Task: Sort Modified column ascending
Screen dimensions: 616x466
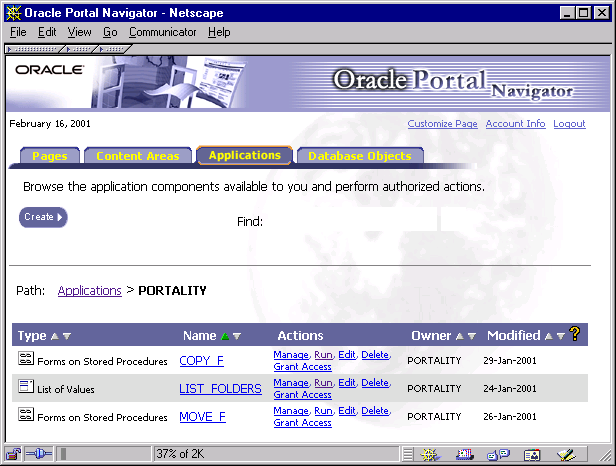Action: (548, 336)
